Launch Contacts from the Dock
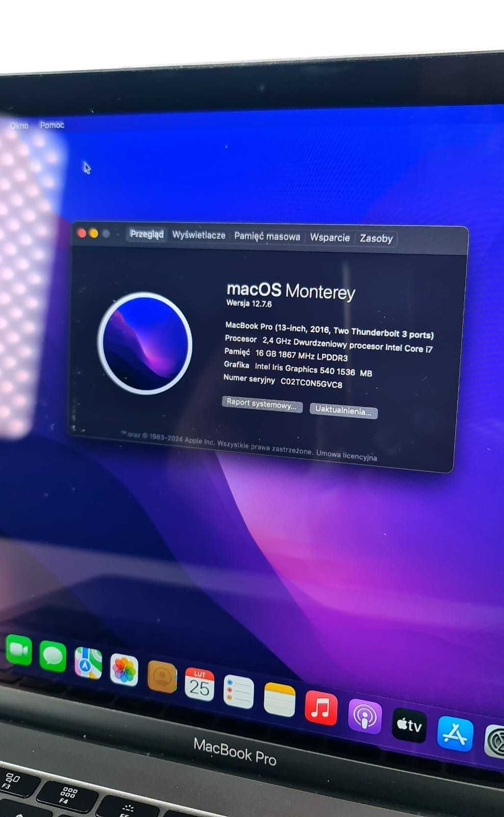Viewport: 504px width, 817px height. pyautogui.click(x=162, y=677)
